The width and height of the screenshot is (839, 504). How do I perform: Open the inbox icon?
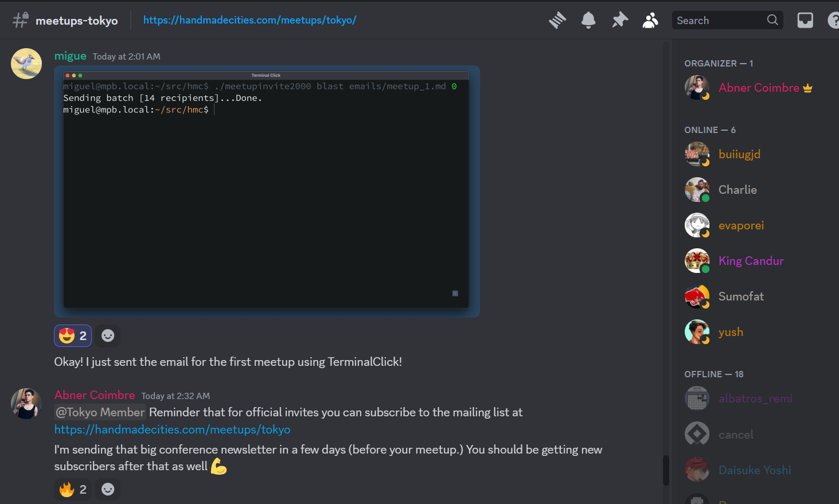pyautogui.click(x=805, y=21)
